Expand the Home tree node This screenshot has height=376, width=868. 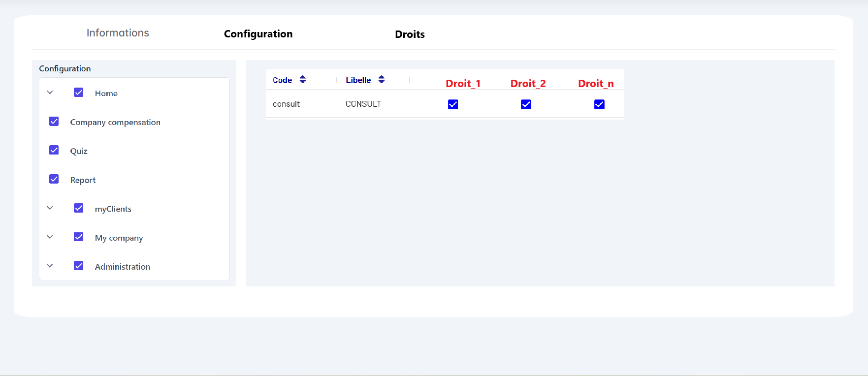pos(50,93)
